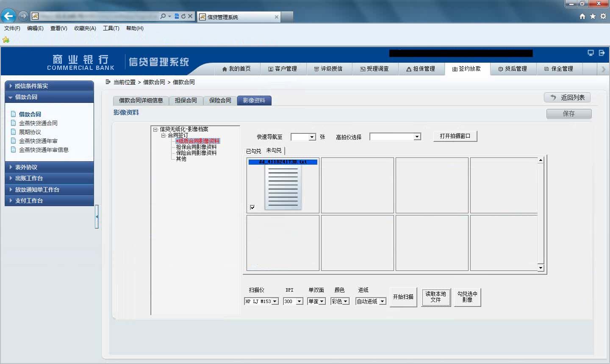Click the add-to-favorites bar star icon
Image resolution: width=610 pixels, height=364 pixels.
pos(6,40)
